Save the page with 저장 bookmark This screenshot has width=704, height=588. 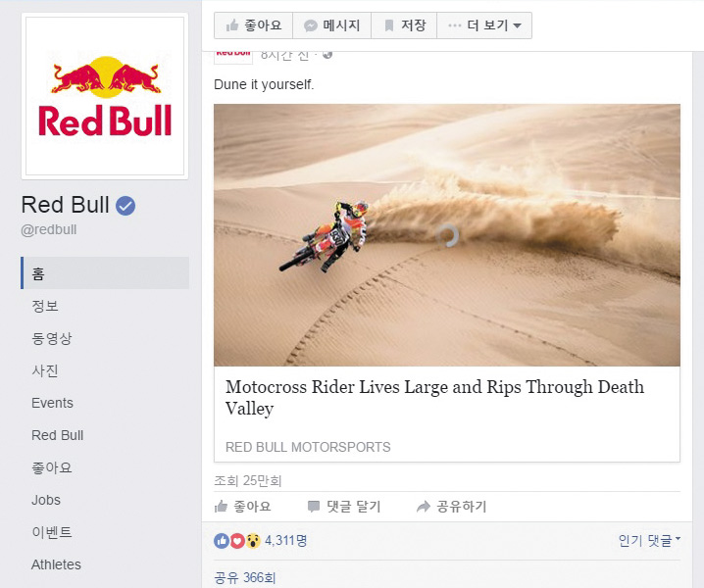pos(404,25)
